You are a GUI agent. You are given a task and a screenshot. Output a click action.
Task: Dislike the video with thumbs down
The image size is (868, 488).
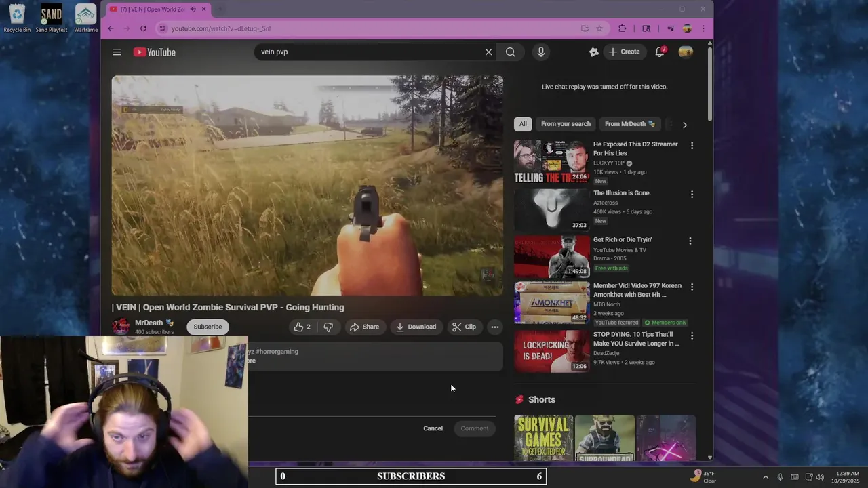click(328, 327)
